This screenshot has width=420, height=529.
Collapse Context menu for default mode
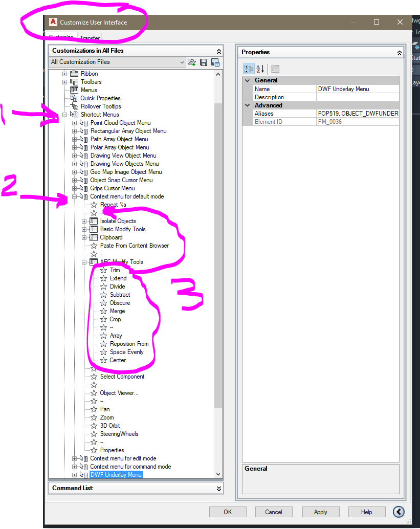(x=74, y=196)
